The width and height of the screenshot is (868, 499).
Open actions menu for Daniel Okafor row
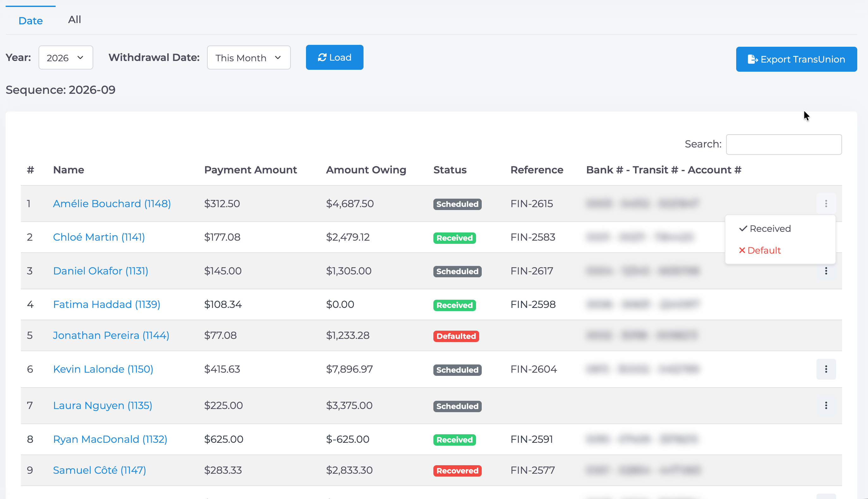pyautogui.click(x=826, y=271)
